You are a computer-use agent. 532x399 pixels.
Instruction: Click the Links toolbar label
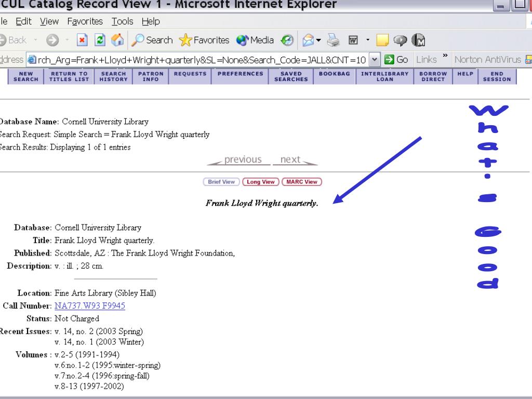(426, 60)
